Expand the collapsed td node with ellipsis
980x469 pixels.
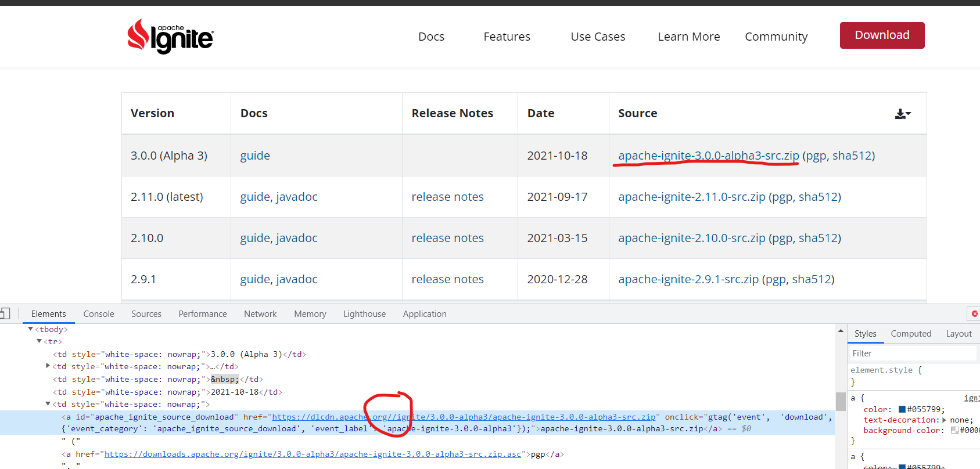coord(48,366)
